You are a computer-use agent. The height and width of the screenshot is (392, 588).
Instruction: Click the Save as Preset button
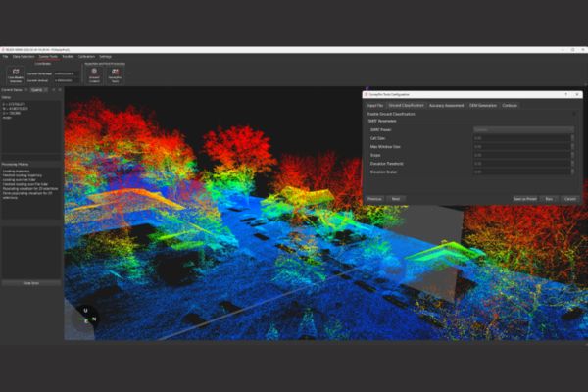click(x=524, y=198)
